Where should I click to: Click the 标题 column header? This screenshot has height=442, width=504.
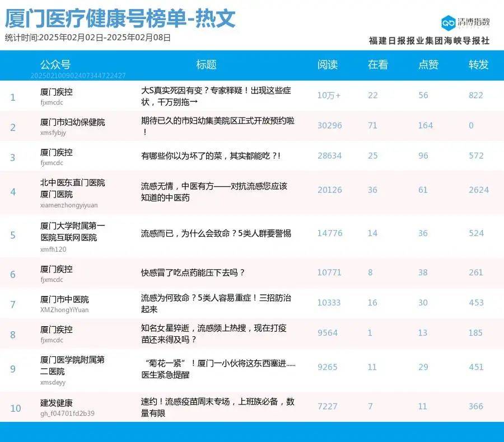click(x=206, y=64)
